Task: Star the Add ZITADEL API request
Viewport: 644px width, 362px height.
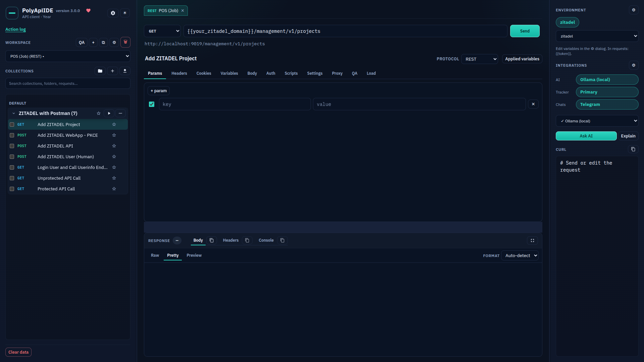Action: 114,146
